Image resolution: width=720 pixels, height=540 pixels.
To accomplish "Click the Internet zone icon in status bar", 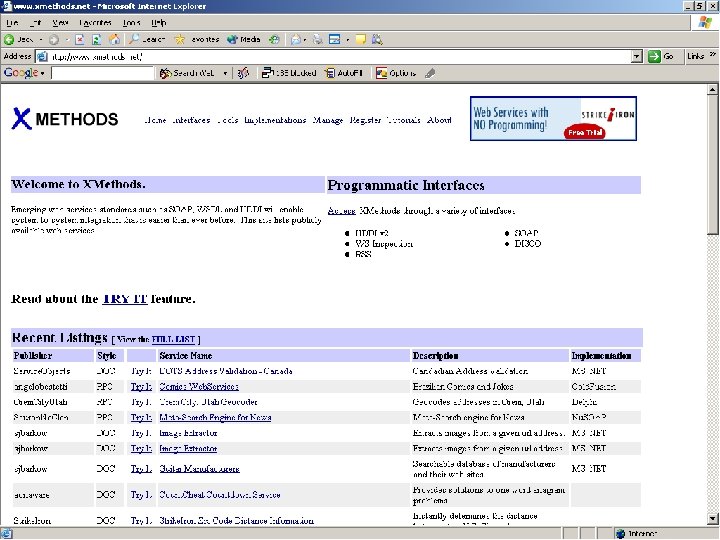I will [x=620, y=534].
